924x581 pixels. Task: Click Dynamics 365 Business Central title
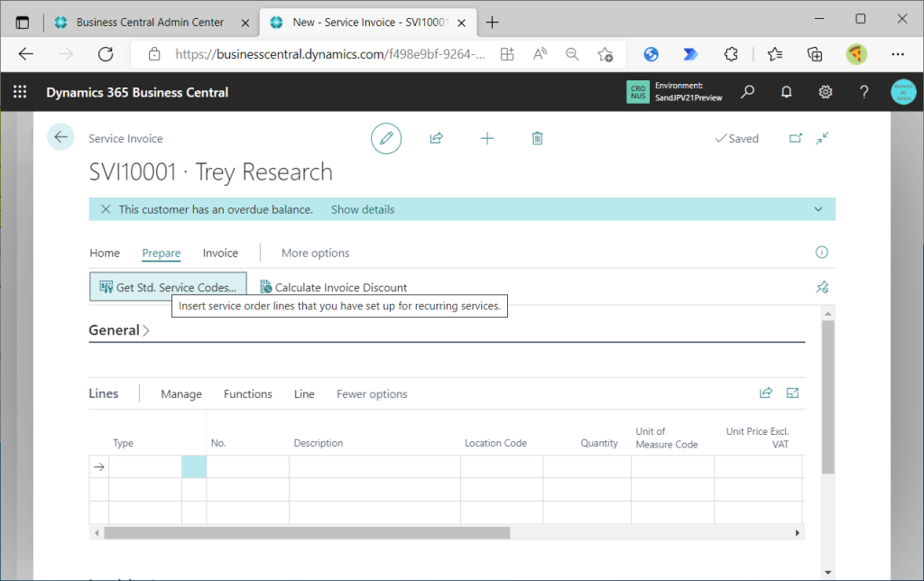click(137, 93)
